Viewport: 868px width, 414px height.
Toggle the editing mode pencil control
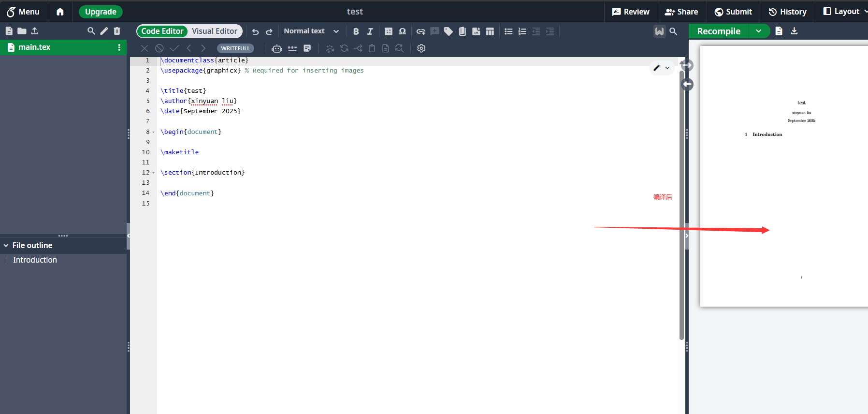(656, 68)
